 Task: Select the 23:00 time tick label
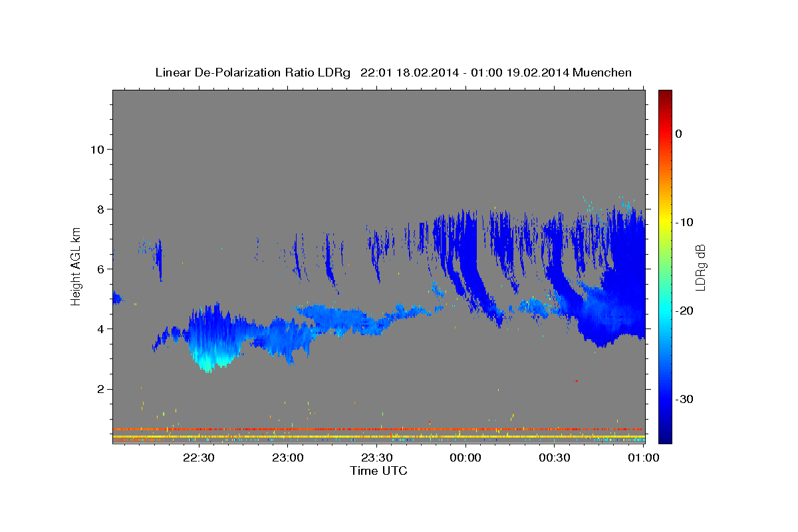pos(288,458)
